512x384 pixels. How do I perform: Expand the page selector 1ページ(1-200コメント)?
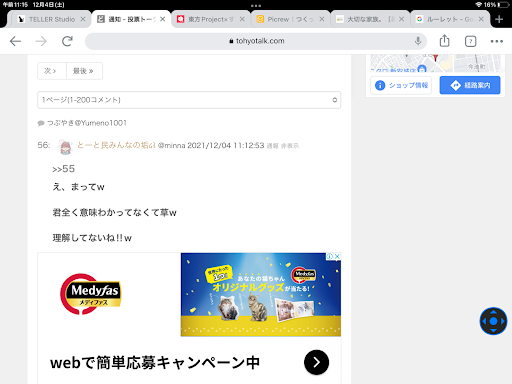point(189,100)
